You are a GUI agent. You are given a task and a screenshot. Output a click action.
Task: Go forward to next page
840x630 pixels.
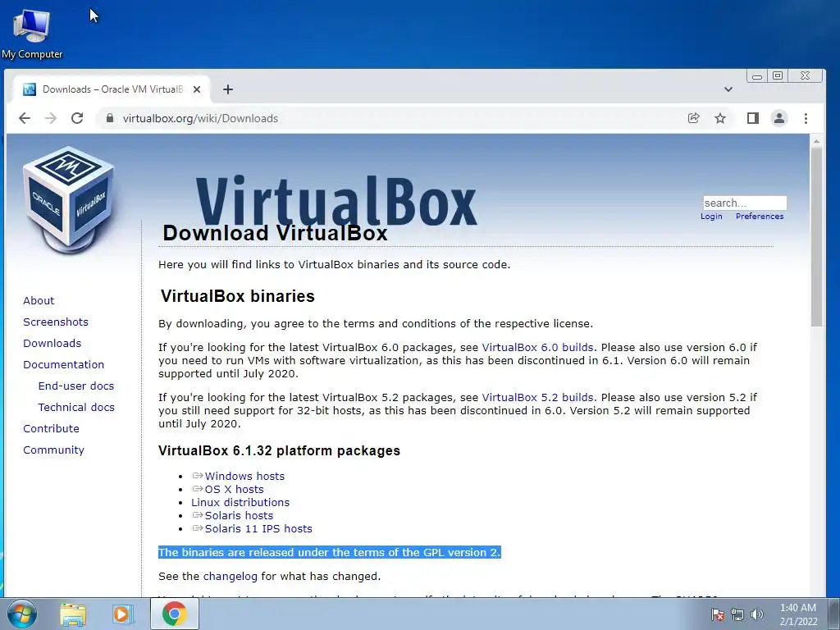(x=51, y=118)
